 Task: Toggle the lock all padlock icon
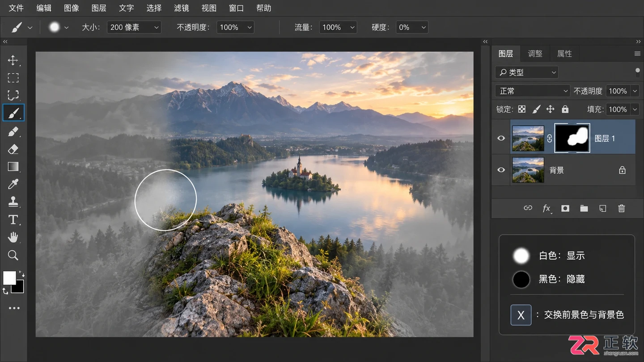pos(565,109)
